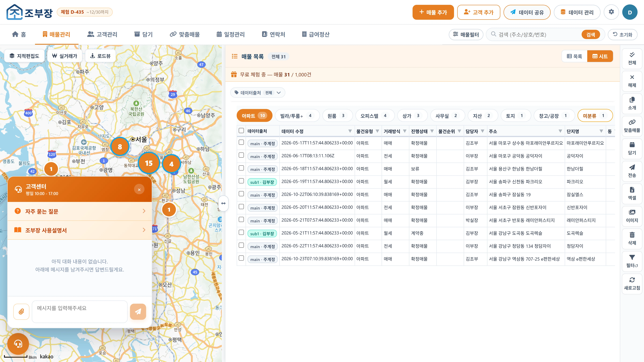Click the 매물필터 button
Screen dimensions: 644x362
point(466,34)
